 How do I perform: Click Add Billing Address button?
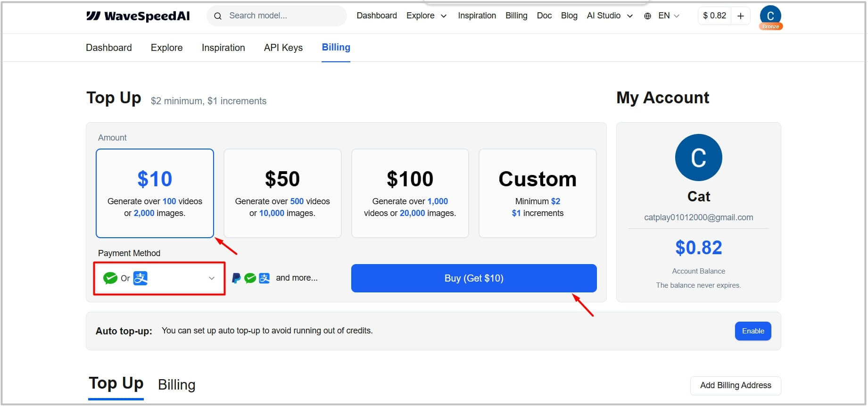click(x=736, y=385)
